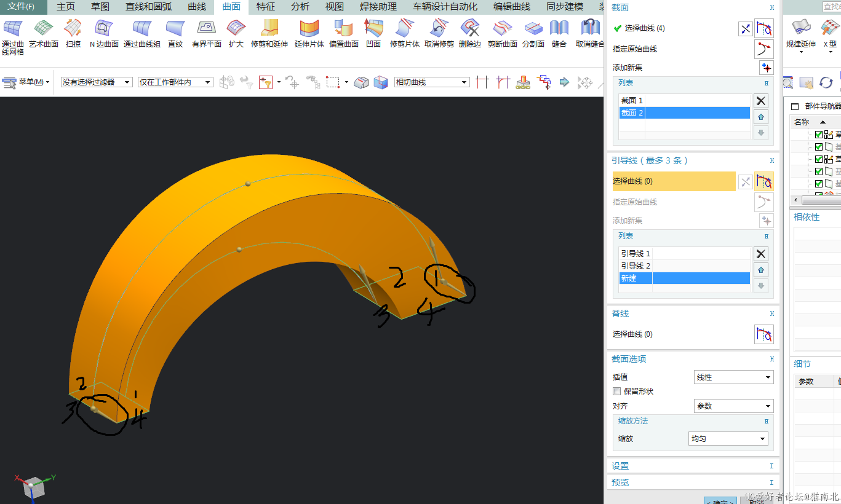Open the 相切曲线 curve rule dropdown
This screenshot has height=504, width=841.
[432, 82]
